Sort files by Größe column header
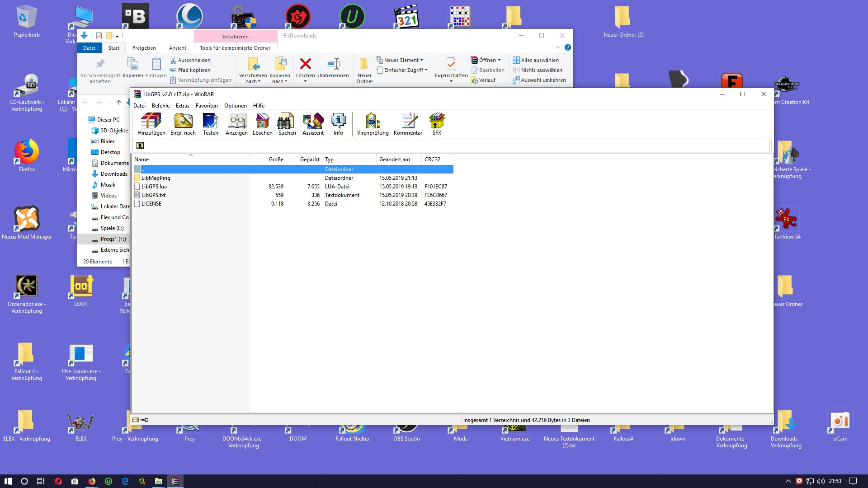This screenshot has width=868, height=488. [x=276, y=160]
